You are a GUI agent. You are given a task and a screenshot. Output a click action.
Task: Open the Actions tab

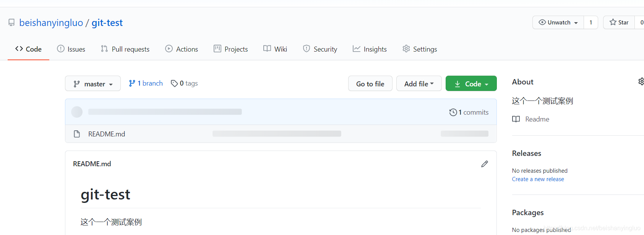pyautogui.click(x=182, y=49)
